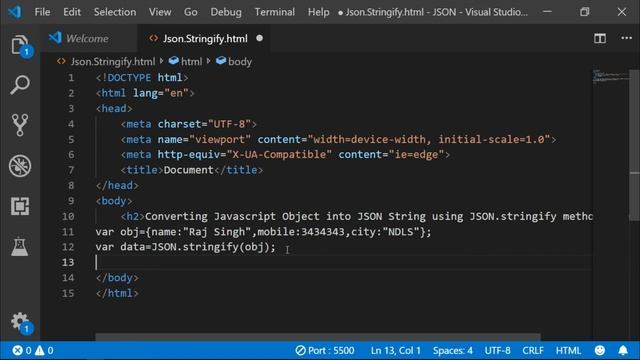Open the Selection menu
The image size is (640, 360).
click(x=115, y=12)
